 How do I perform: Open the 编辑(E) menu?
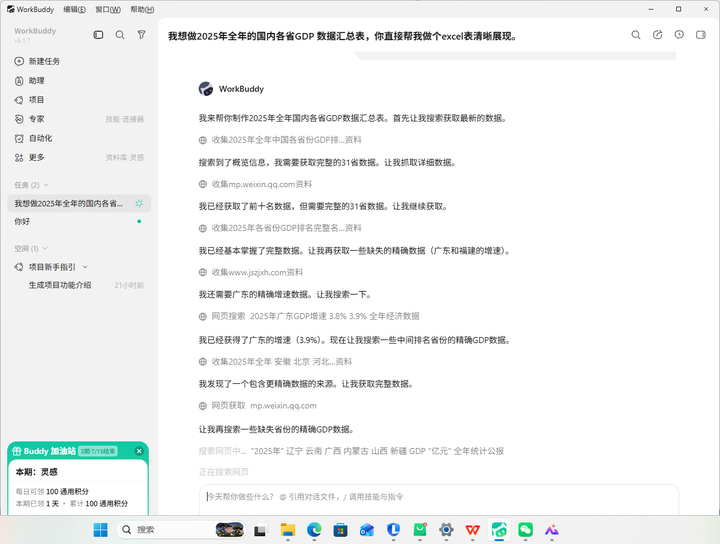[x=74, y=9]
